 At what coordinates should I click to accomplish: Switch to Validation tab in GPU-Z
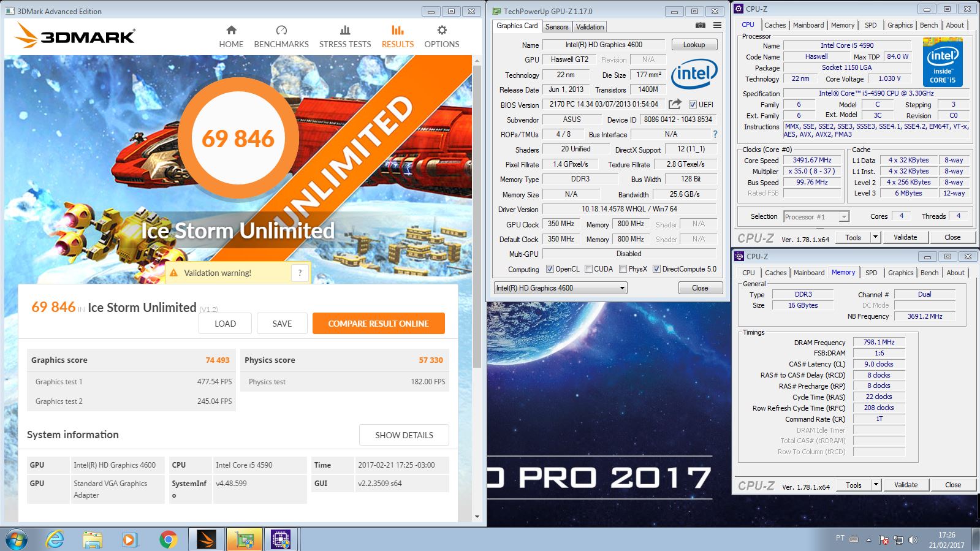point(590,26)
